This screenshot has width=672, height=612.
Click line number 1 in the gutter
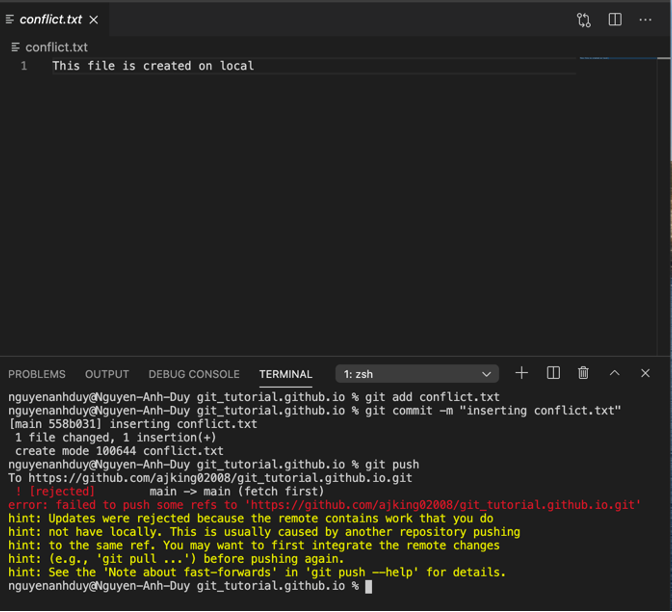click(x=25, y=66)
